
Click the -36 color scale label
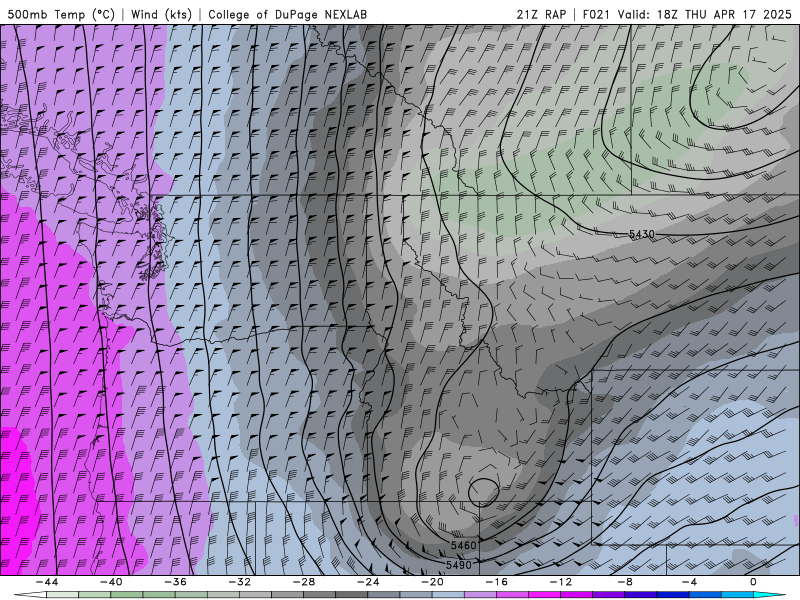175,582
